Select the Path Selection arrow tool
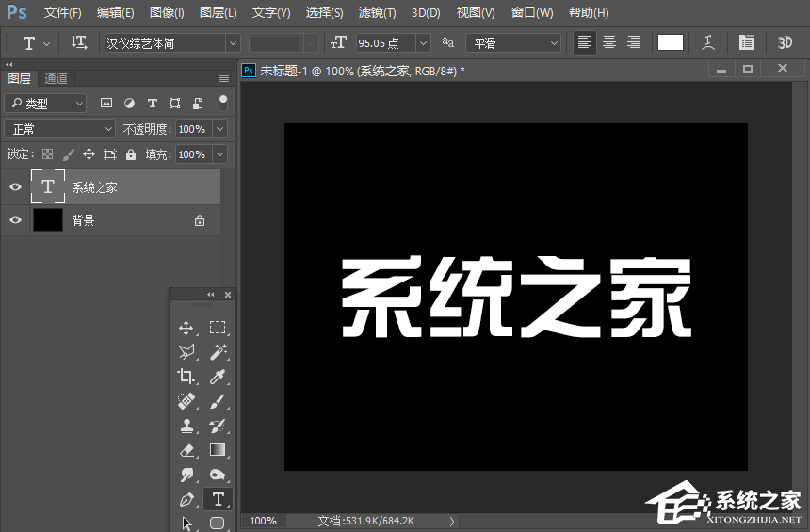Viewport: 810px width, 532px height. 186,524
